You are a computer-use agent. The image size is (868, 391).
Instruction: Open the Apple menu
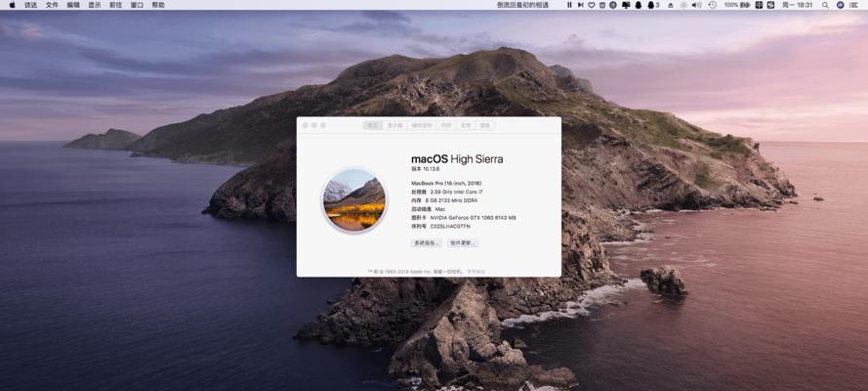(12, 5)
